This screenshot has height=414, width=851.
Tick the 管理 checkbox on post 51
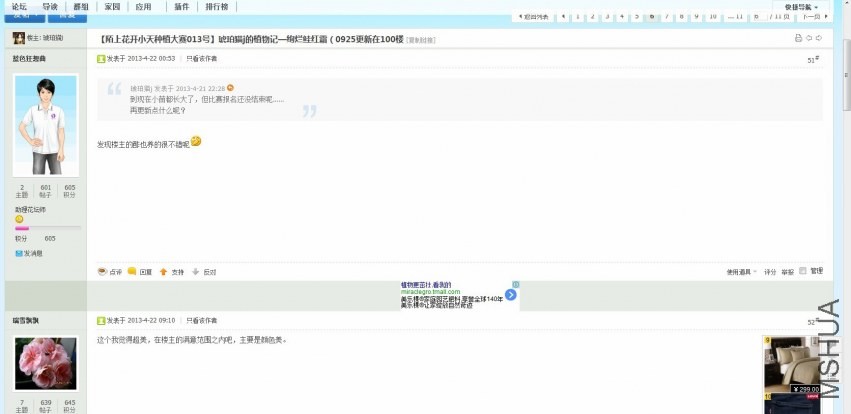803,271
